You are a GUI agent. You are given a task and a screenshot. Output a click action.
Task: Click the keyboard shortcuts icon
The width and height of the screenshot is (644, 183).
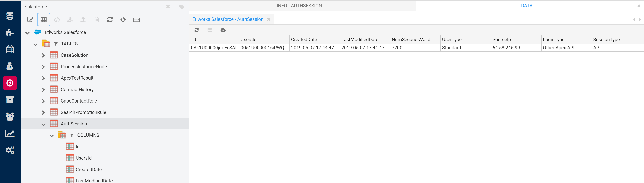(136, 20)
